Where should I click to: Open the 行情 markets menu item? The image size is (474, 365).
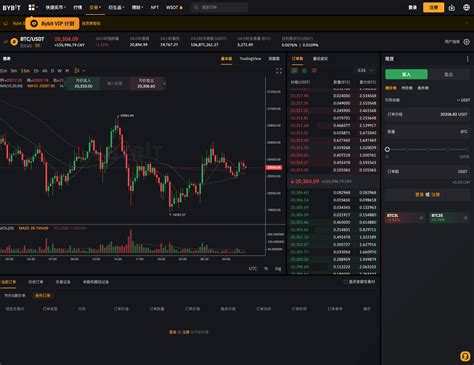point(78,7)
